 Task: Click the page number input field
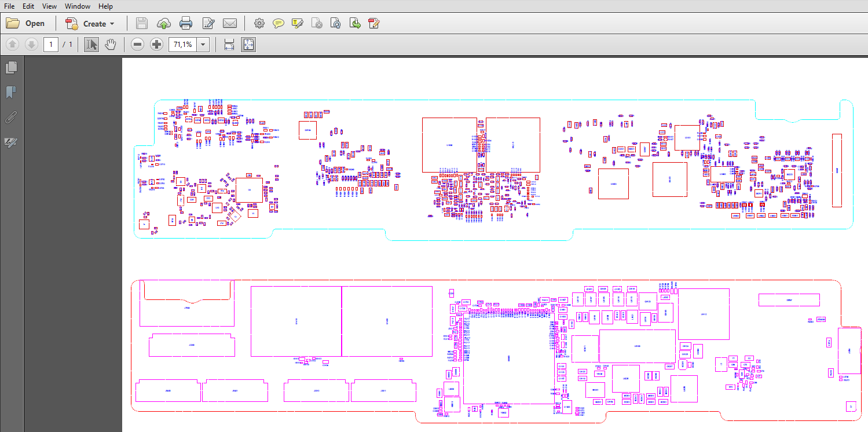[x=51, y=45]
